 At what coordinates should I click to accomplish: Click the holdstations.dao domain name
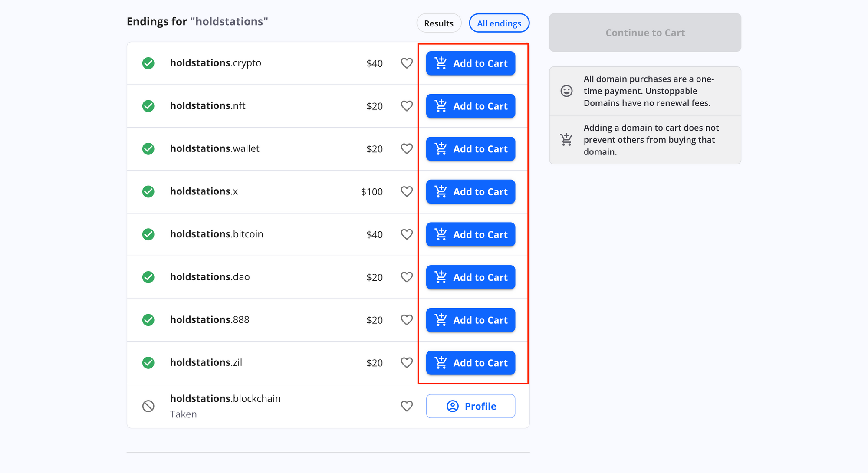pos(210,277)
